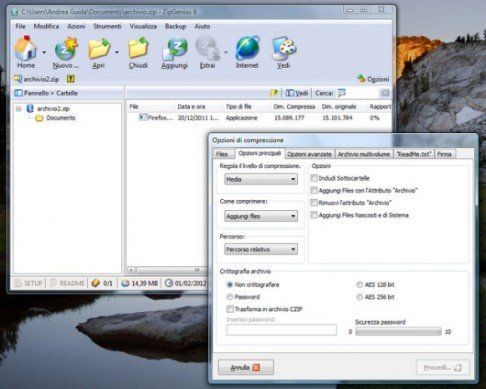Close the archive with Chiudi icon
Screen dimensions: 486x389
138,49
